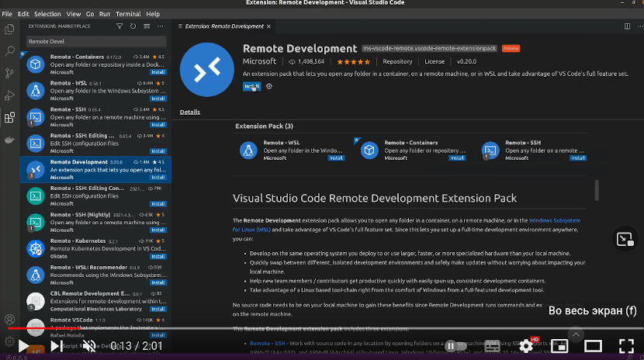Install Remote - Containers from sidebar list
The height and width of the screenshot is (360, 644).
pyautogui.click(x=158, y=72)
